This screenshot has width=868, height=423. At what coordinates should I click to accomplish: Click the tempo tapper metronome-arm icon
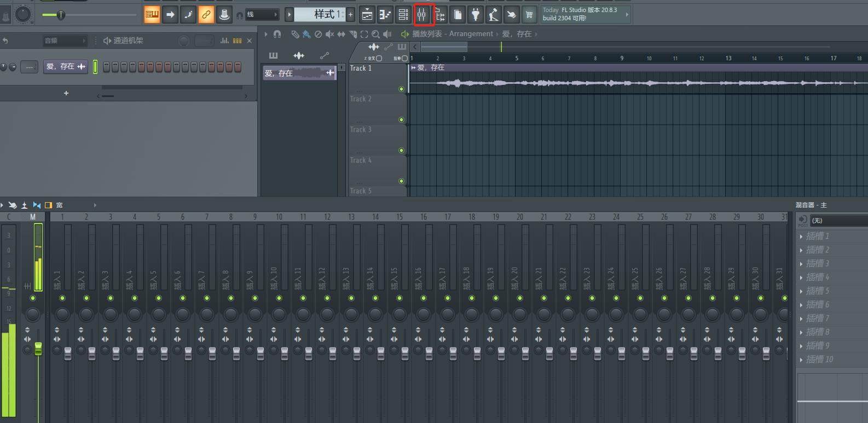(494, 15)
